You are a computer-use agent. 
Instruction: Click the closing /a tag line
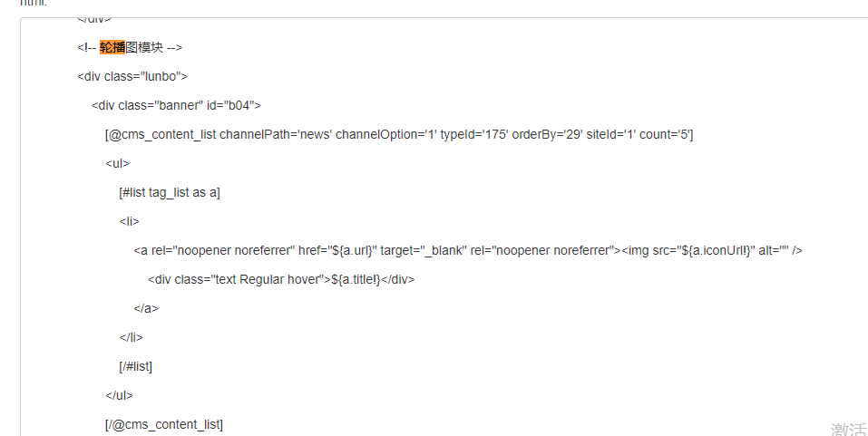pyautogui.click(x=146, y=308)
